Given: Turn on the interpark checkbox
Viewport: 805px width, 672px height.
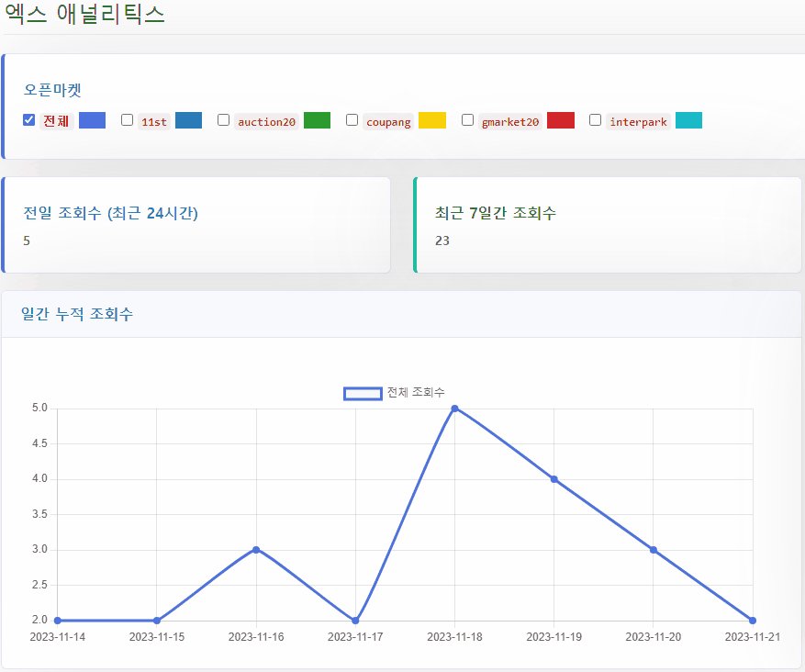Looking at the screenshot, I should (x=595, y=120).
